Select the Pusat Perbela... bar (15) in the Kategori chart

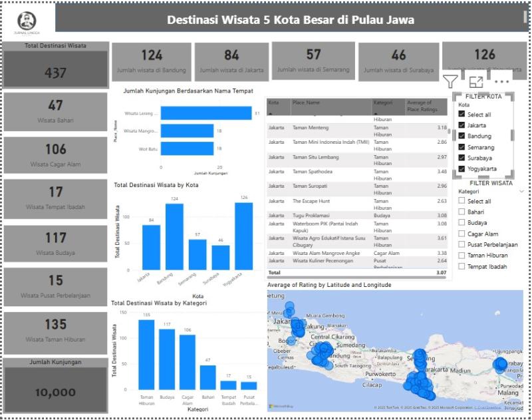pyautogui.click(x=249, y=385)
